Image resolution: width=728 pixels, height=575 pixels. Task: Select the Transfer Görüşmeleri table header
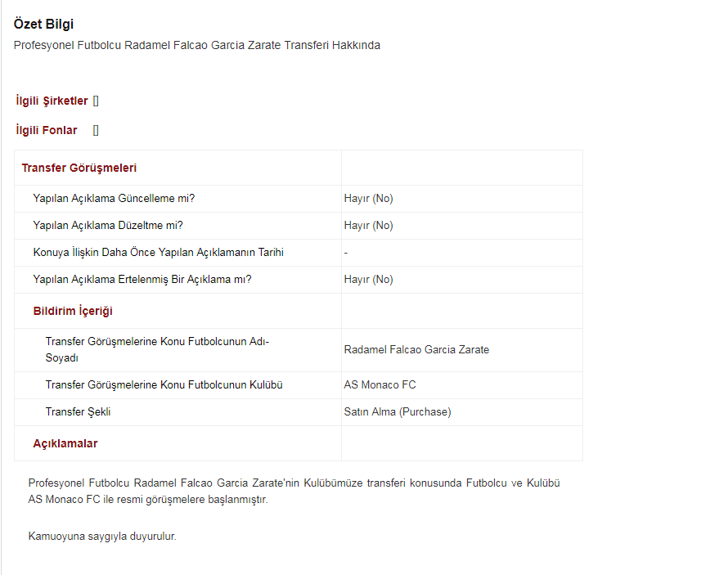coord(79,168)
